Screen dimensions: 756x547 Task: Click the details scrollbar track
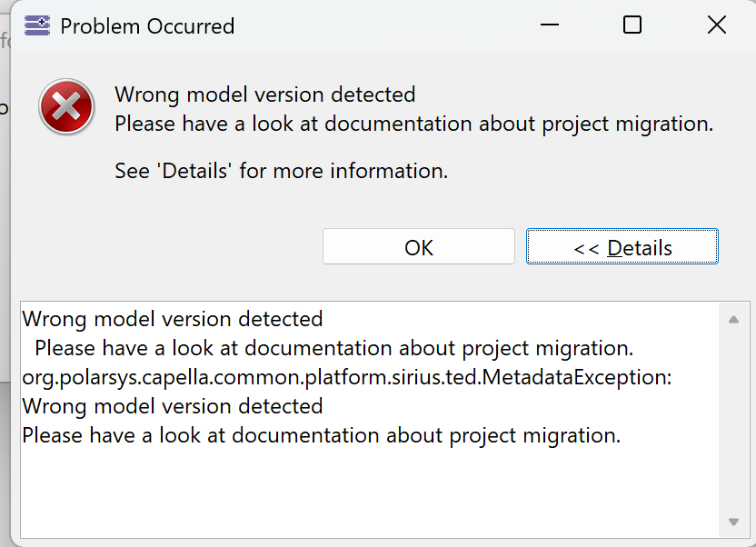click(733, 418)
